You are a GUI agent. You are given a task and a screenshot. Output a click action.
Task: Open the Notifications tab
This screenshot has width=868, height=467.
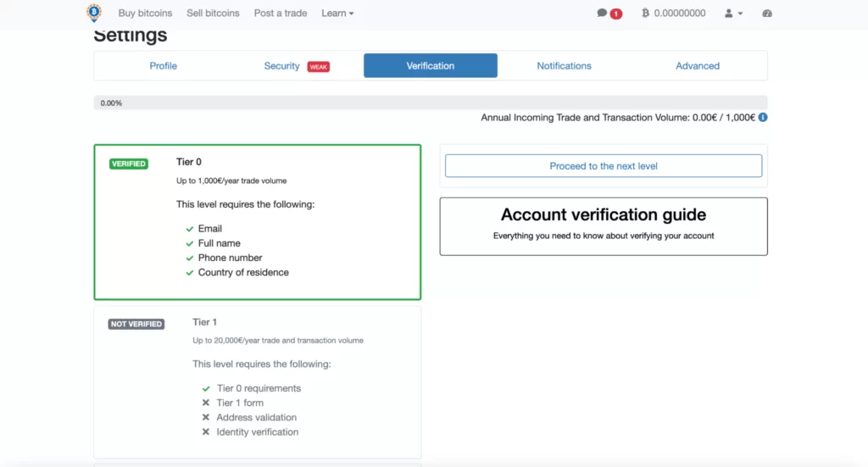(x=564, y=66)
